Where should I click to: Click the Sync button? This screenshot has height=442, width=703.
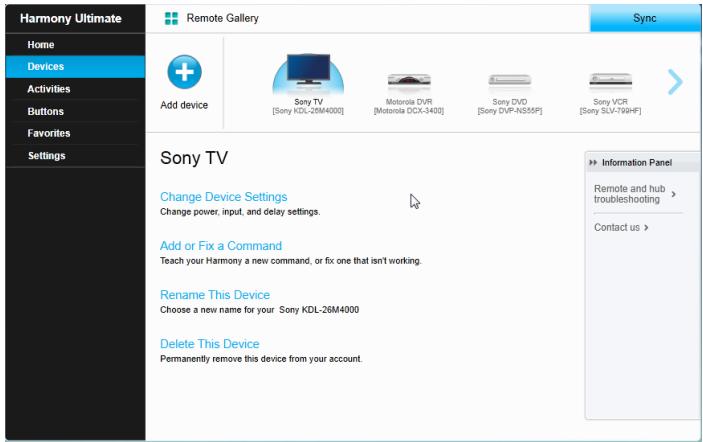645,18
